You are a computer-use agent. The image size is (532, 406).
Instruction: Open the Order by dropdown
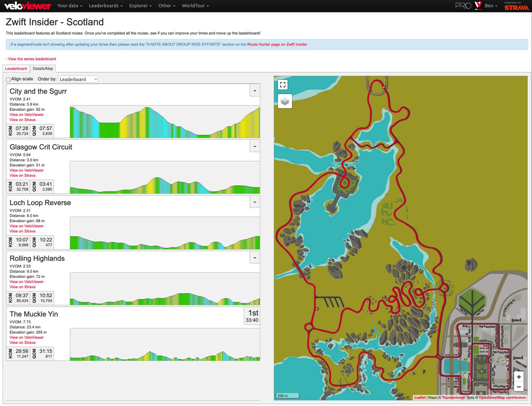(x=78, y=79)
